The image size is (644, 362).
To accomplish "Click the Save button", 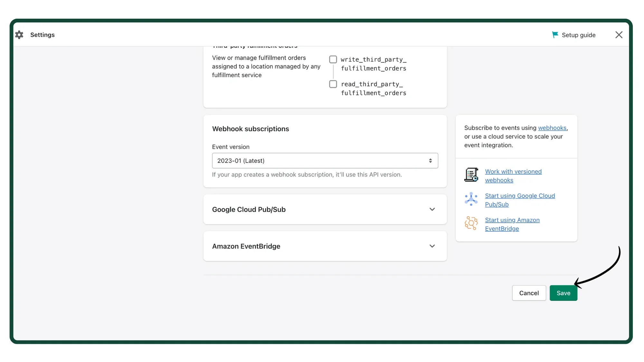I will tap(563, 293).
